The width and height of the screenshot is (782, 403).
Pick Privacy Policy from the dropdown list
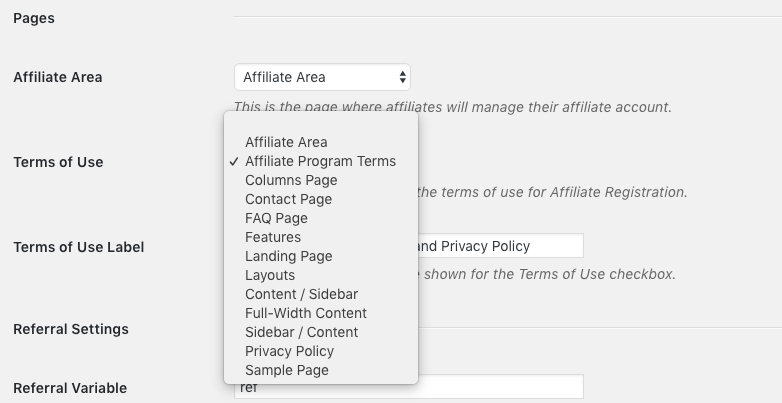(x=289, y=351)
